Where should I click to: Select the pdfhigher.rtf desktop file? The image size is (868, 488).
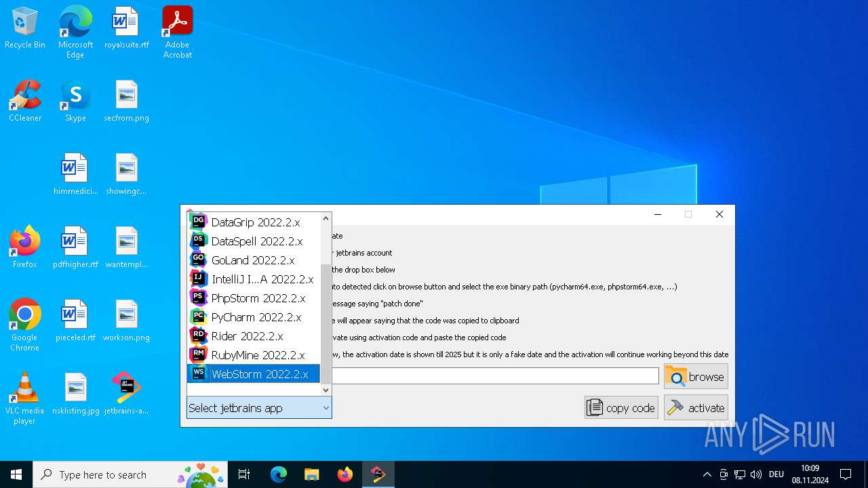tap(75, 247)
